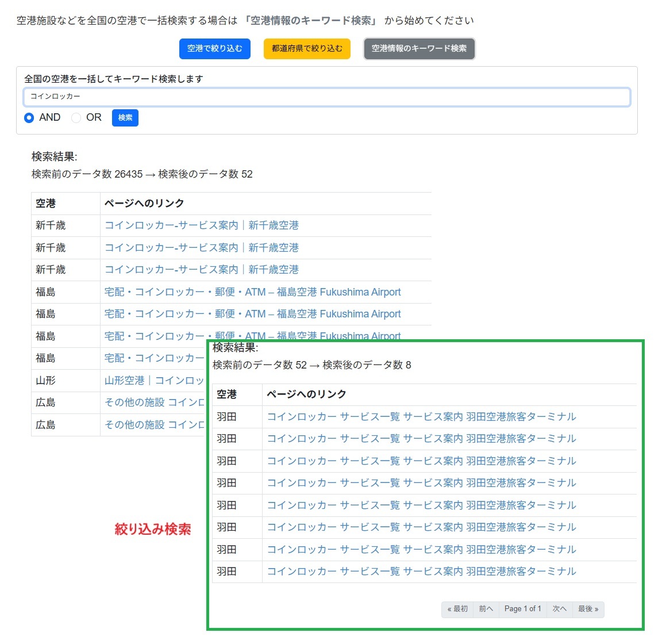This screenshot has width=666, height=644.
Task: Click the 次へ next page button
Action: click(559, 609)
